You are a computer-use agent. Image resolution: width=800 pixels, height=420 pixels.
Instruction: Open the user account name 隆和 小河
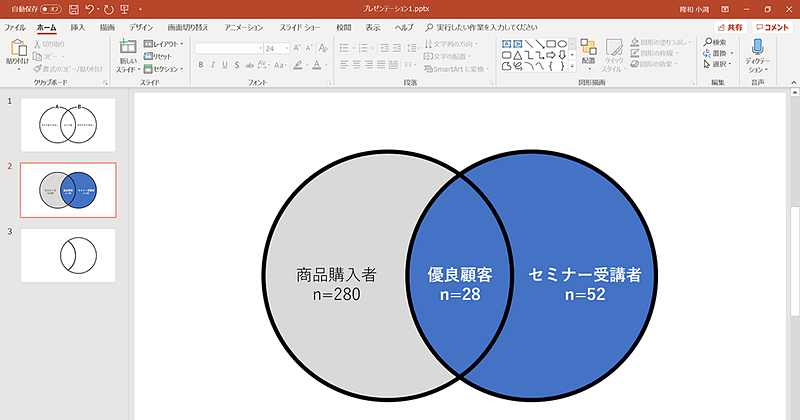click(x=694, y=9)
